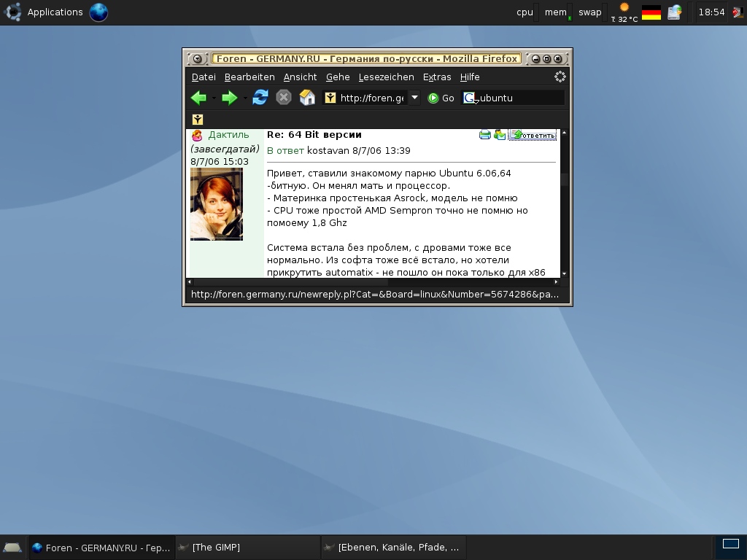
Task: Click the green Go button
Action: (x=441, y=98)
